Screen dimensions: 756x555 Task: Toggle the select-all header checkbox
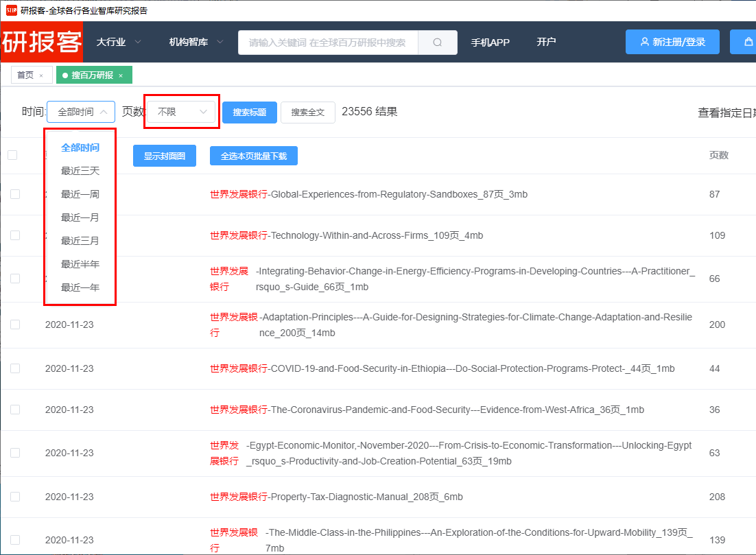12,155
